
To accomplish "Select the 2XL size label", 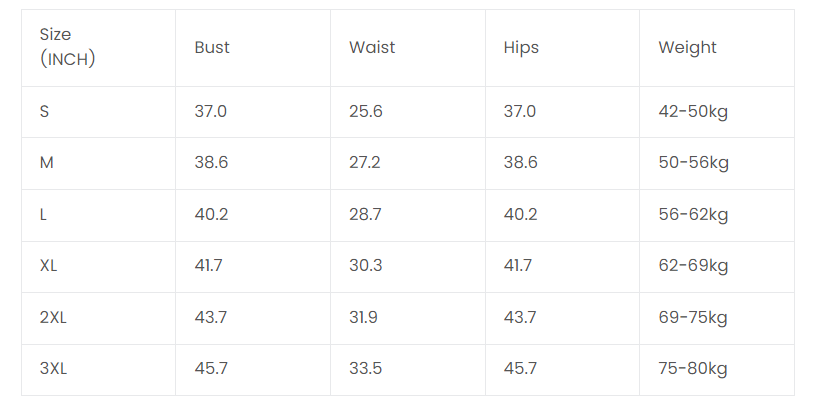I will point(53,317).
